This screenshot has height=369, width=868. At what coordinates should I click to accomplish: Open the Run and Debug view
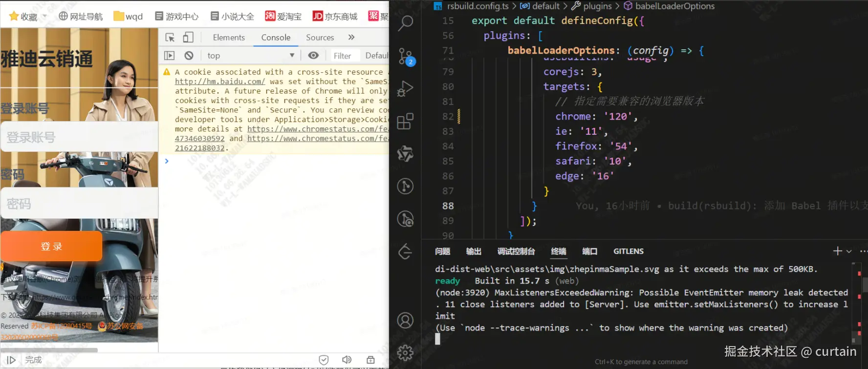(405, 89)
